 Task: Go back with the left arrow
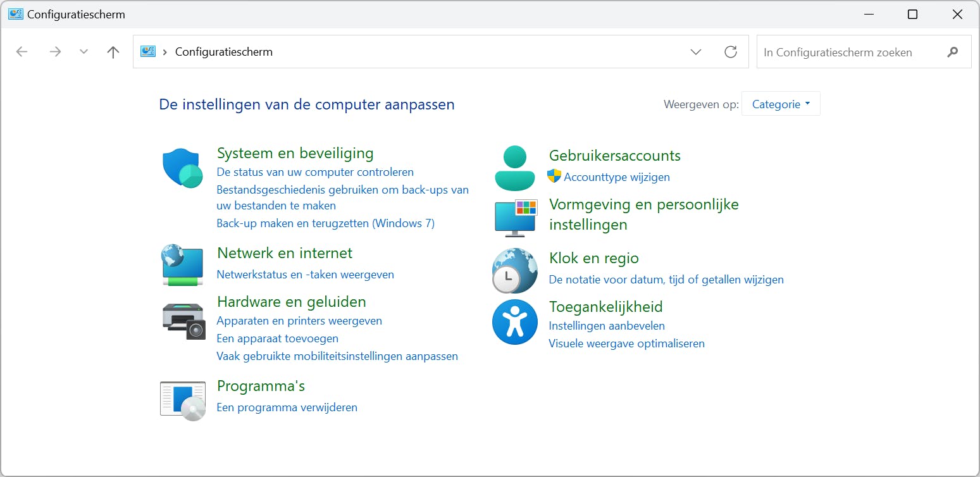pos(22,52)
